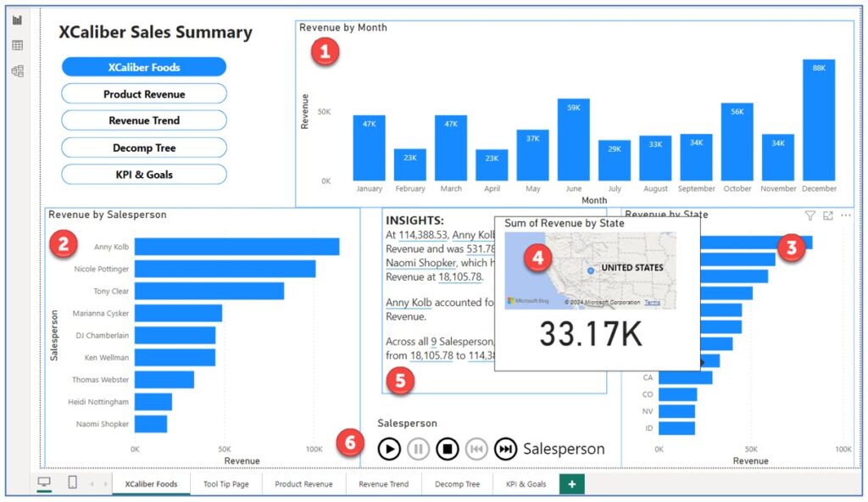Click the 114,388.53 value in Insights text
This screenshot has width=868, height=502.
[x=424, y=235]
